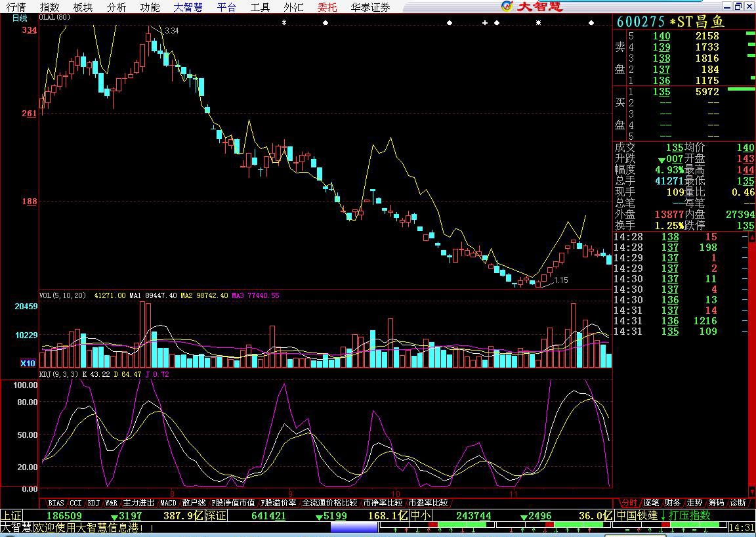Open the 筹码 chip distribution tab
This screenshot has height=537, width=756.
pyautogui.click(x=716, y=503)
